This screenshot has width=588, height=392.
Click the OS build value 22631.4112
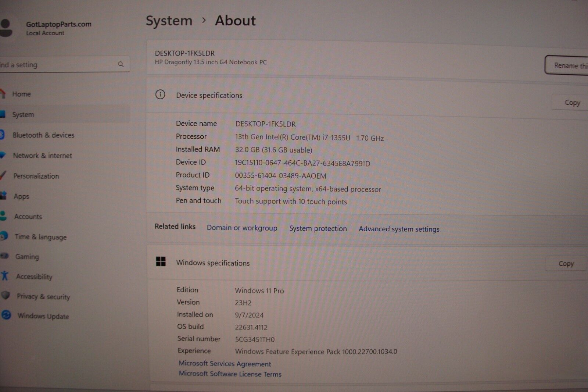tap(251, 327)
